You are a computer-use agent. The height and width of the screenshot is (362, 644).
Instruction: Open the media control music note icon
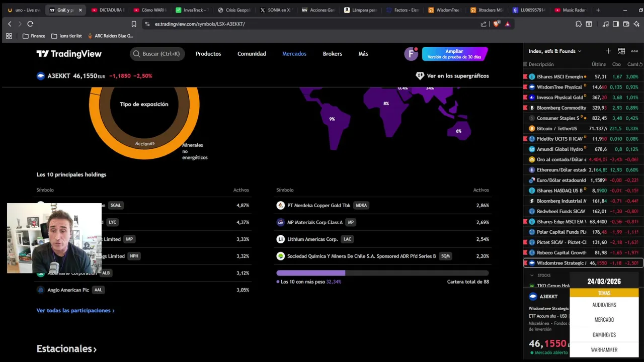tap(605, 24)
